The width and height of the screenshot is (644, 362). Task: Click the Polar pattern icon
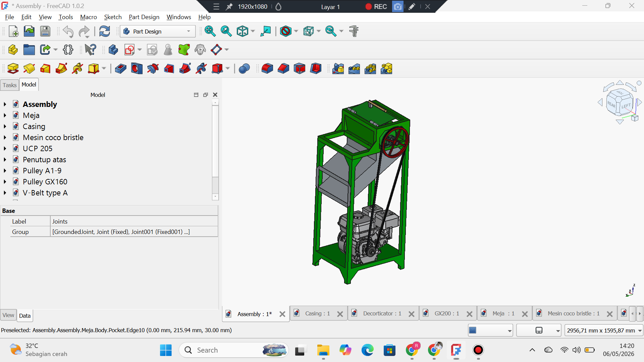pyautogui.click(x=370, y=69)
